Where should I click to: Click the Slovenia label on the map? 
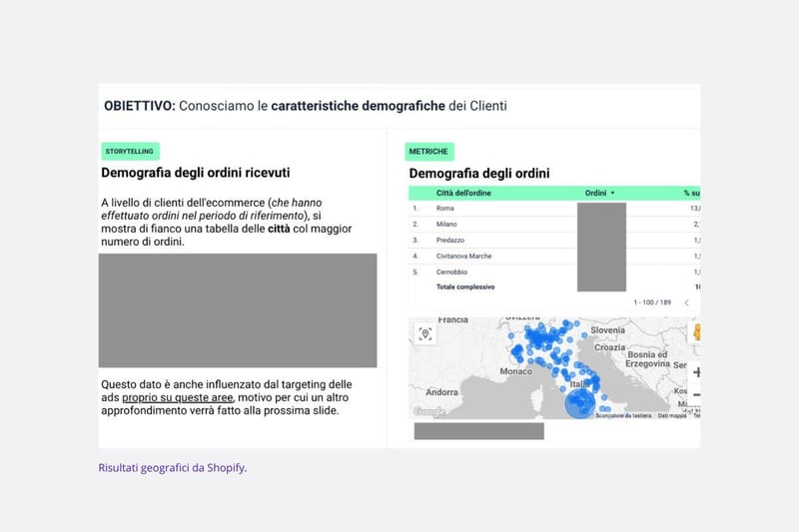[607, 330]
